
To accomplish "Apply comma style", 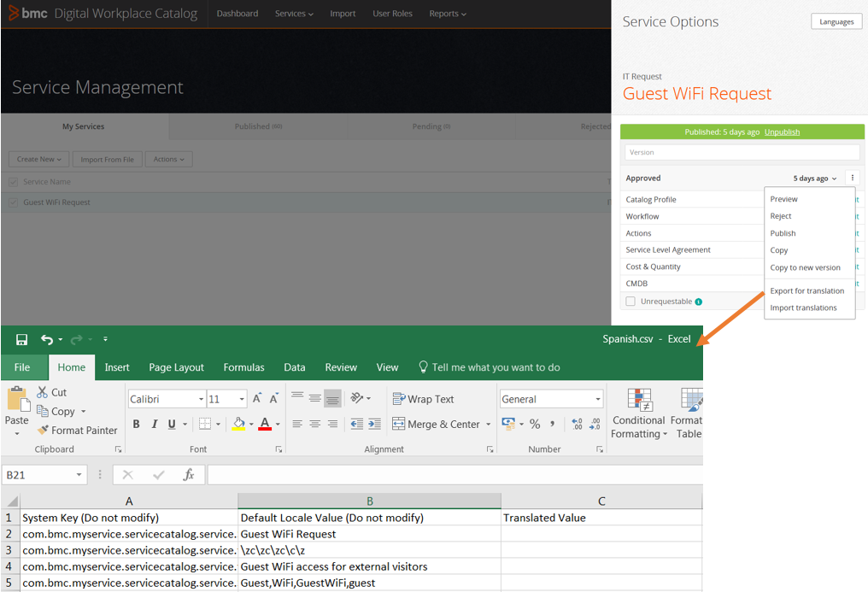I will (552, 425).
